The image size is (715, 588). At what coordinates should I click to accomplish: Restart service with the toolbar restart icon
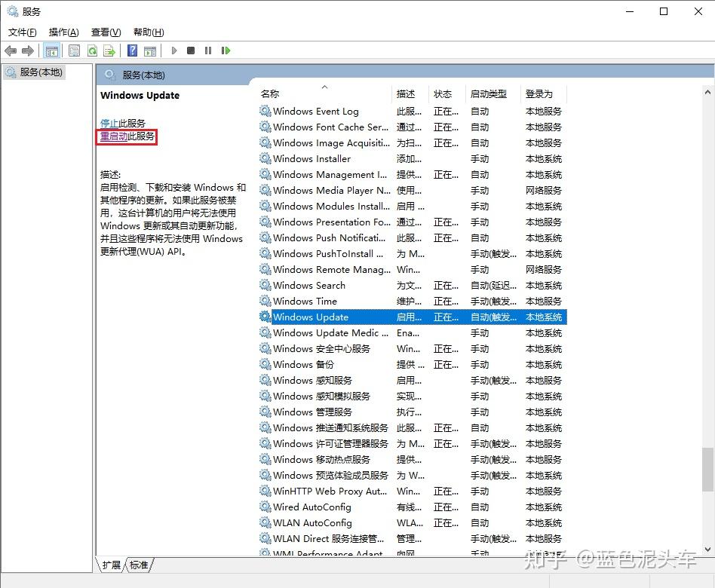226,51
